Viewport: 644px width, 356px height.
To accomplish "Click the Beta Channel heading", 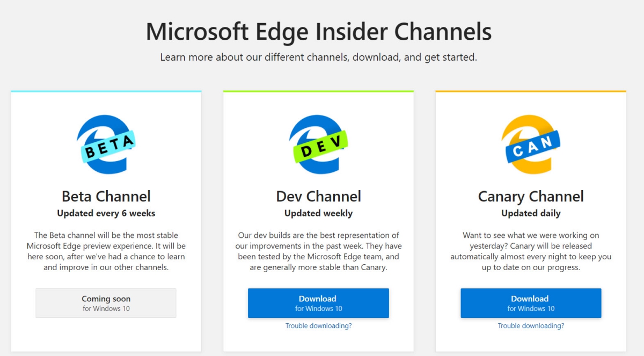I will 106,197.
